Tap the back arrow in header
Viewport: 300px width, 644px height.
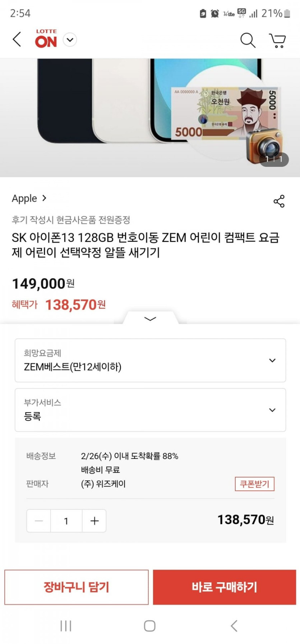(x=17, y=39)
